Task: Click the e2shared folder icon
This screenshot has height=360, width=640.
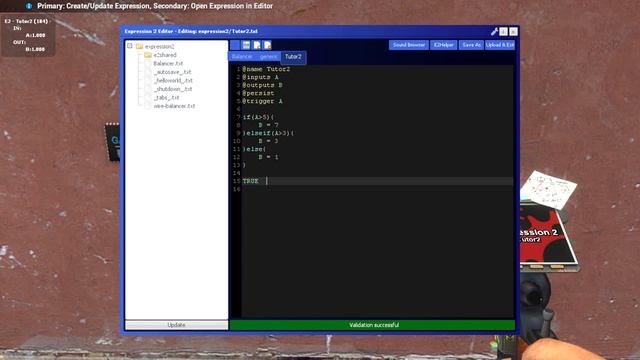Action: coord(148,55)
